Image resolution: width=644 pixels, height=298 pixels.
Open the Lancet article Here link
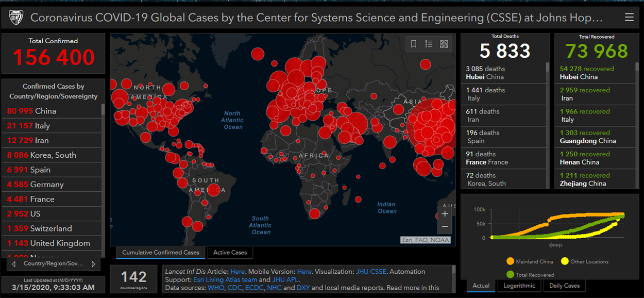coord(238,272)
